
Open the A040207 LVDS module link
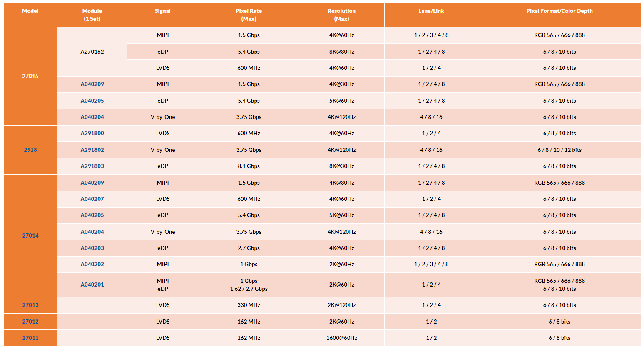pyautogui.click(x=92, y=199)
